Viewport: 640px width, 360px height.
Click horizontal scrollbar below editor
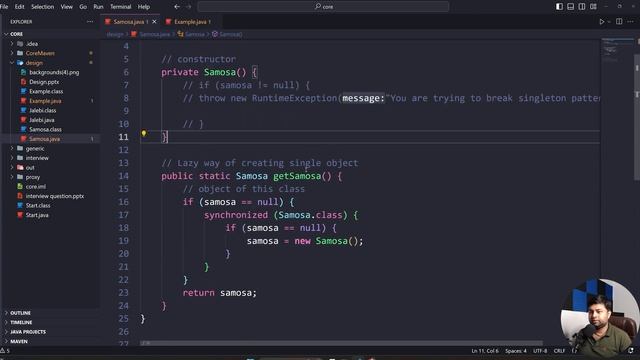pyautogui.click(x=341, y=343)
